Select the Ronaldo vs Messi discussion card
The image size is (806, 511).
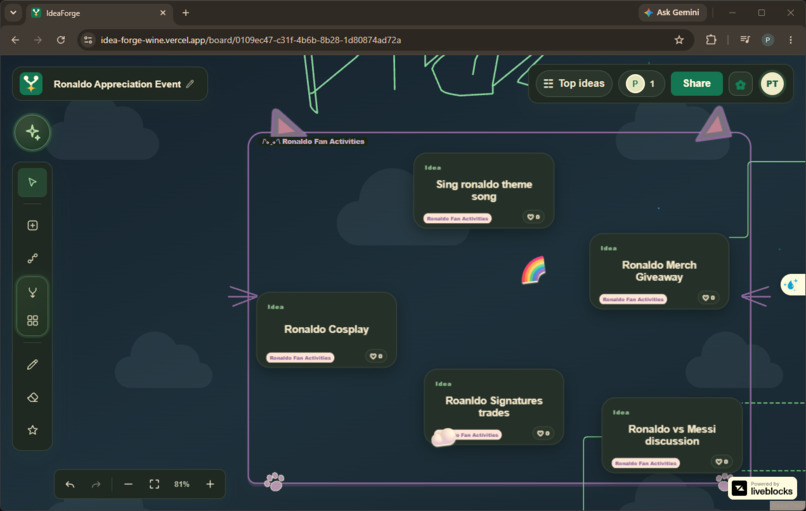tap(672, 435)
